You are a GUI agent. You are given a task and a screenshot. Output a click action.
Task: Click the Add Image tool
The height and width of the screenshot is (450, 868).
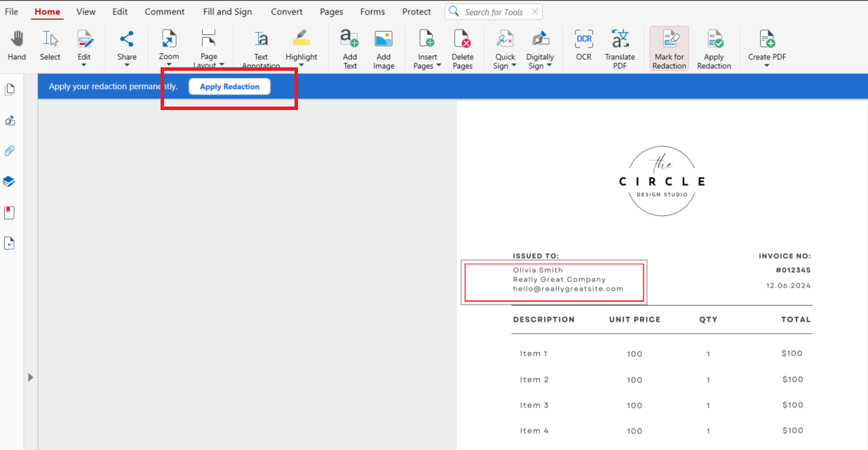[384, 49]
